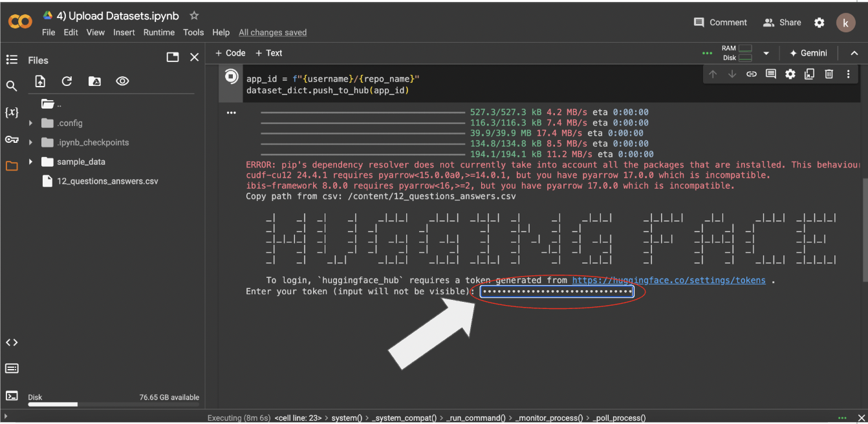Refresh the Files listing

67,81
